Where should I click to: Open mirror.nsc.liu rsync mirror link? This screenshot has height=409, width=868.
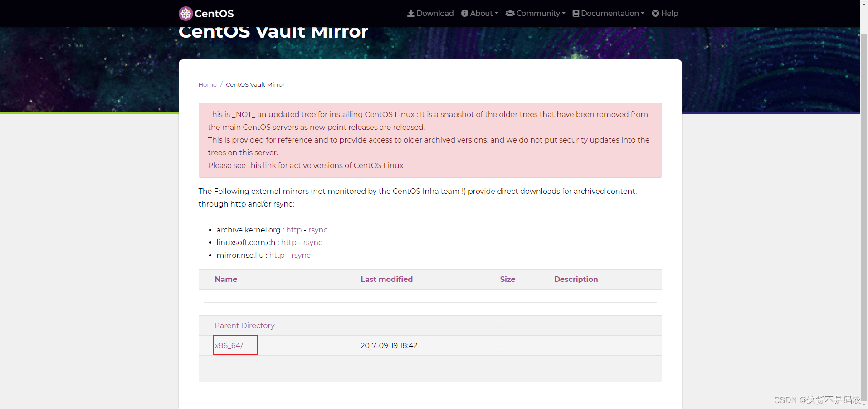click(301, 255)
